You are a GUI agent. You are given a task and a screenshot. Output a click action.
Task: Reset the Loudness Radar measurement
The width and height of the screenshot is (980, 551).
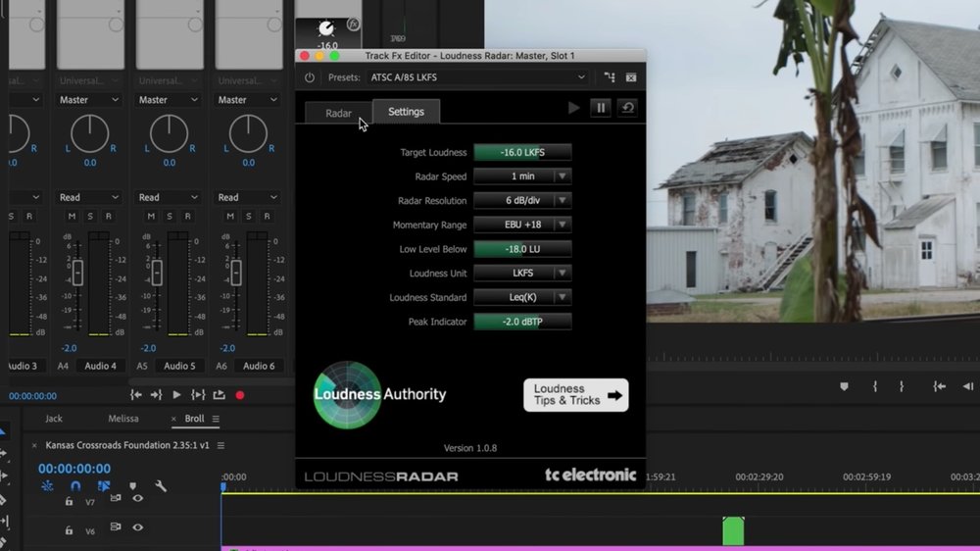click(x=627, y=108)
